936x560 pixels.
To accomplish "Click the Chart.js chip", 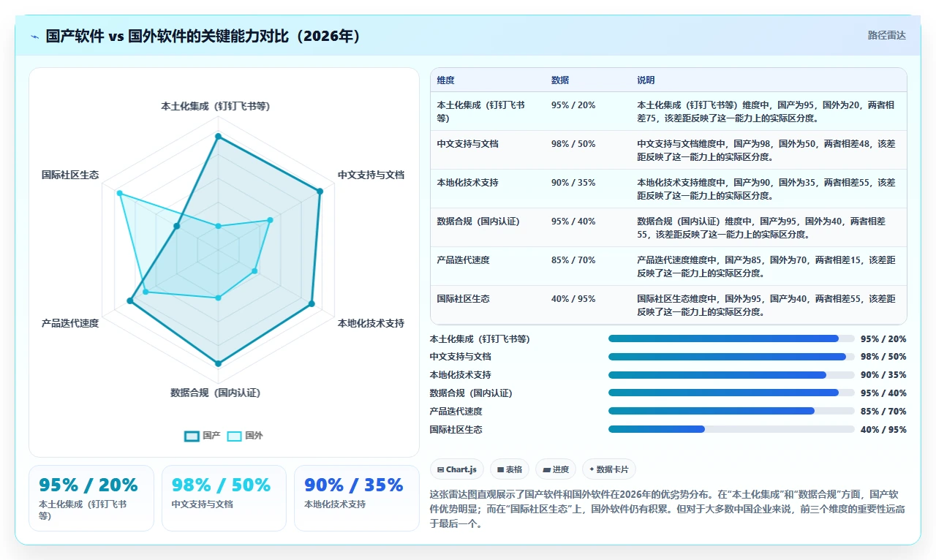I will pos(457,469).
